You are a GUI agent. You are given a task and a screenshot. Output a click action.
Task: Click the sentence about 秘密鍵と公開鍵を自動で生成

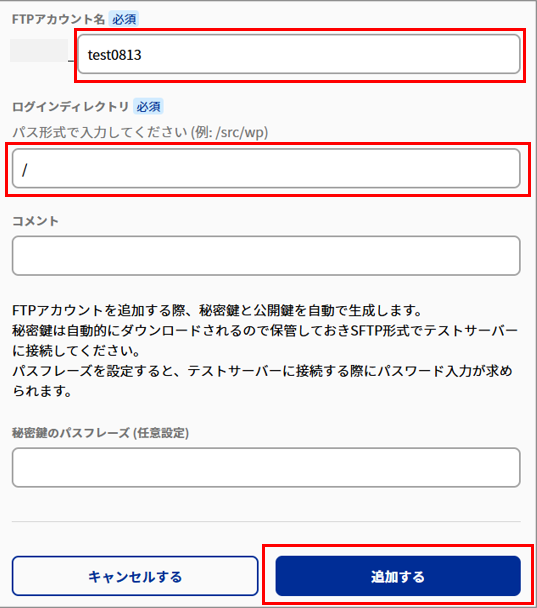coord(217,310)
